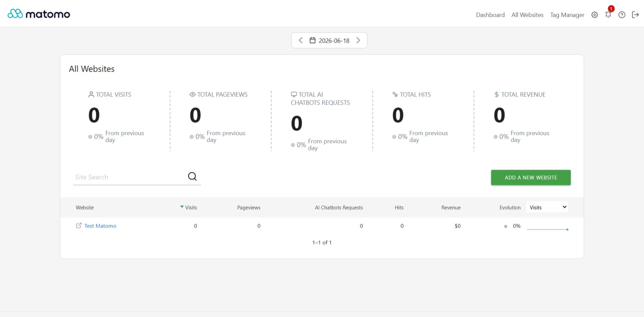Click the Total Revenue label
Screen dimensions: 644x317
tap(523, 94)
